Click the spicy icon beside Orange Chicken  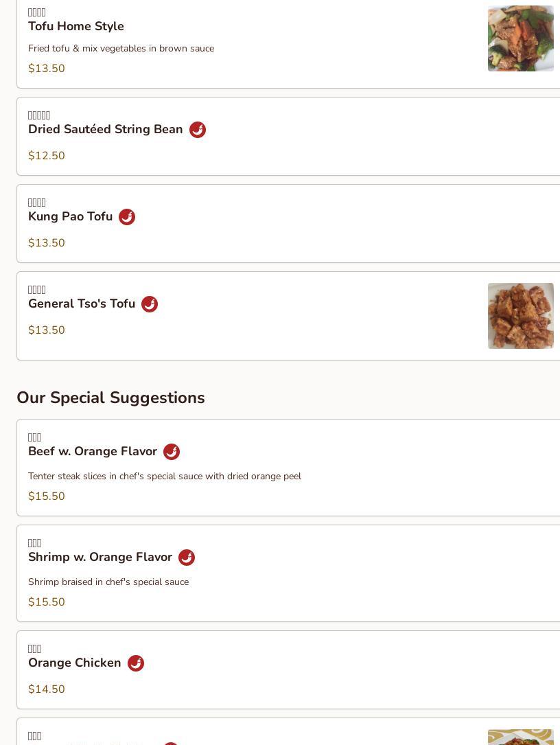[x=136, y=663]
